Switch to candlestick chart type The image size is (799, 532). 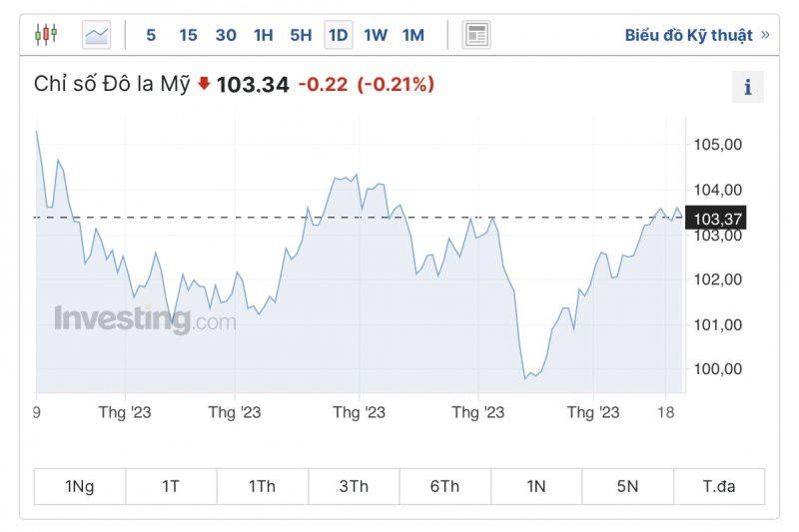tap(46, 35)
